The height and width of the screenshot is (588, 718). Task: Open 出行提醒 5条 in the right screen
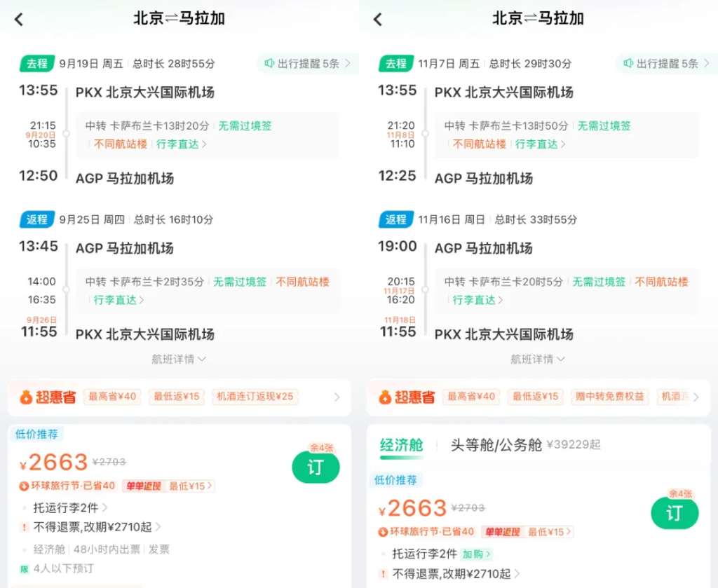coord(667,64)
